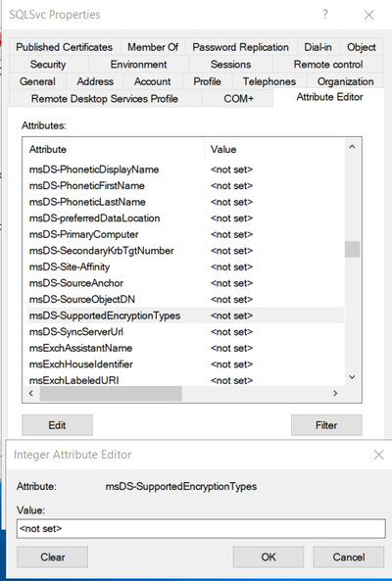Select the Password Replication tab
The height and width of the screenshot is (581, 392).
[x=240, y=47]
